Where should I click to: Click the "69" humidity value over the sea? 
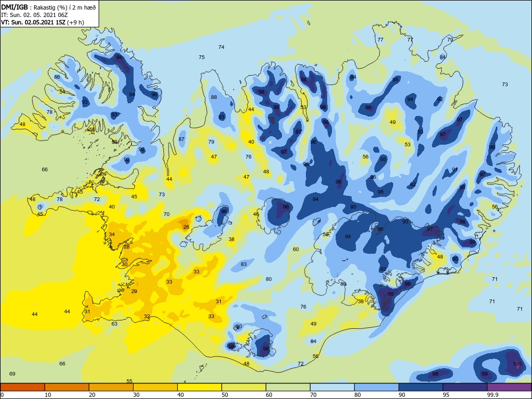coord(12,374)
